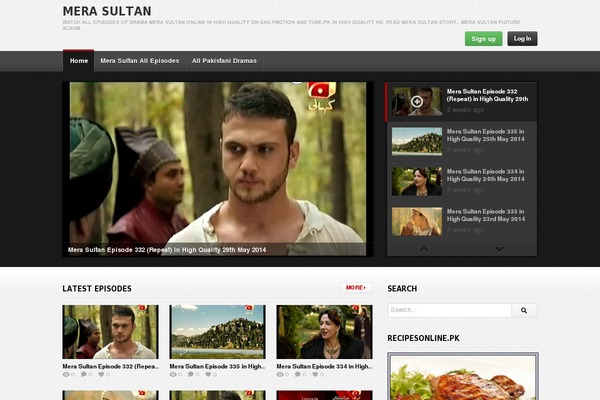600x400 pixels.
Task: Open All Pakistani Dramas menu item
Action: point(224,61)
